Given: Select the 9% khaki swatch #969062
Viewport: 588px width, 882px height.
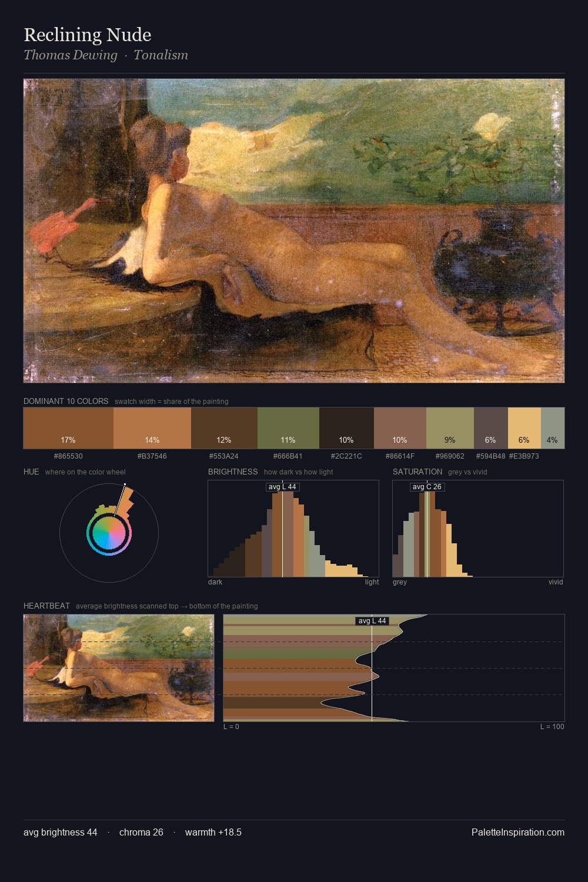Looking at the screenshot, I should (450, 428).
